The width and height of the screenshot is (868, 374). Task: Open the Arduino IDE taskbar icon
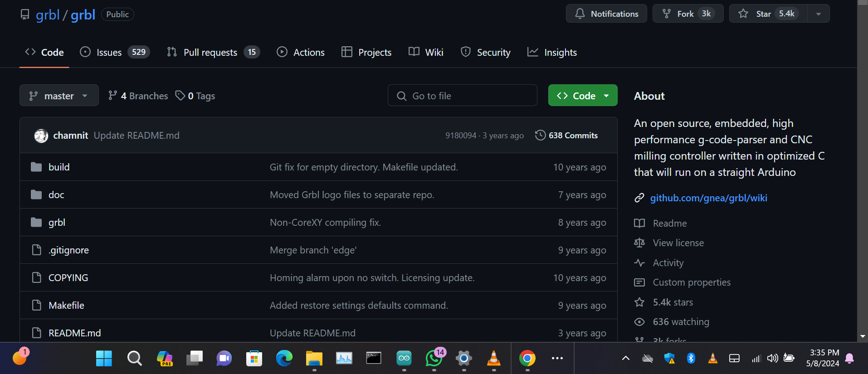pyautogui.click(x=404, y=358)
